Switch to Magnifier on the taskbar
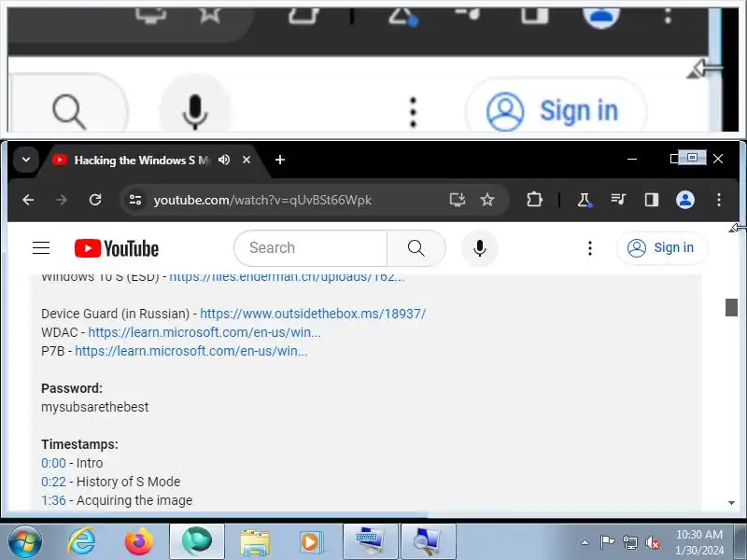This screenshot has width=747, height=560. click(x=429, y=541)
